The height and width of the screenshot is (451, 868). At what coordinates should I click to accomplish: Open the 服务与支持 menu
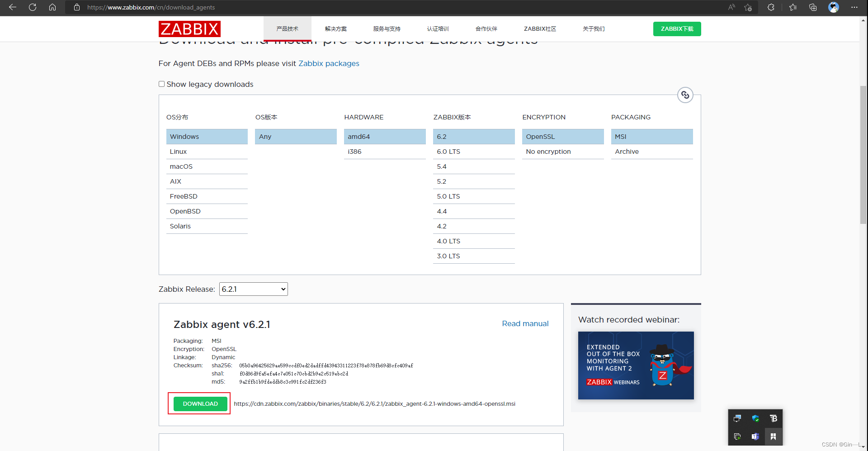pos(387,28)
